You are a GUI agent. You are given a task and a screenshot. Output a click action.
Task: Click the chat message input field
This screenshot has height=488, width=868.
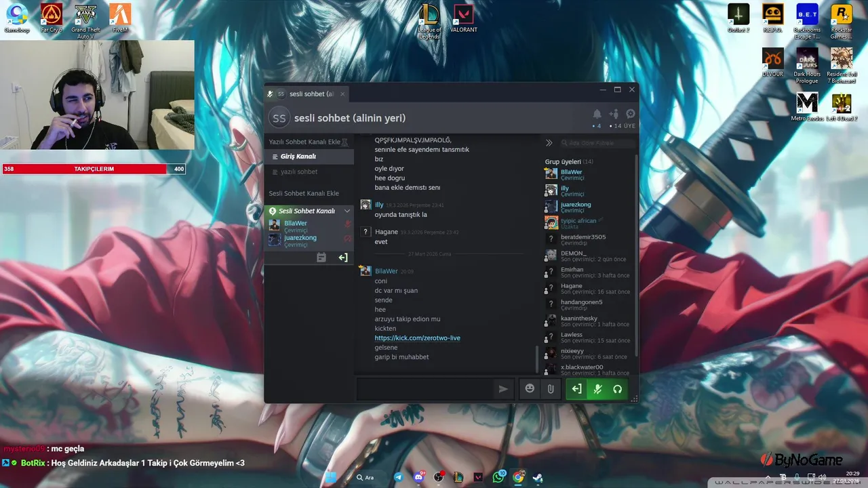[x=426, y=389]
